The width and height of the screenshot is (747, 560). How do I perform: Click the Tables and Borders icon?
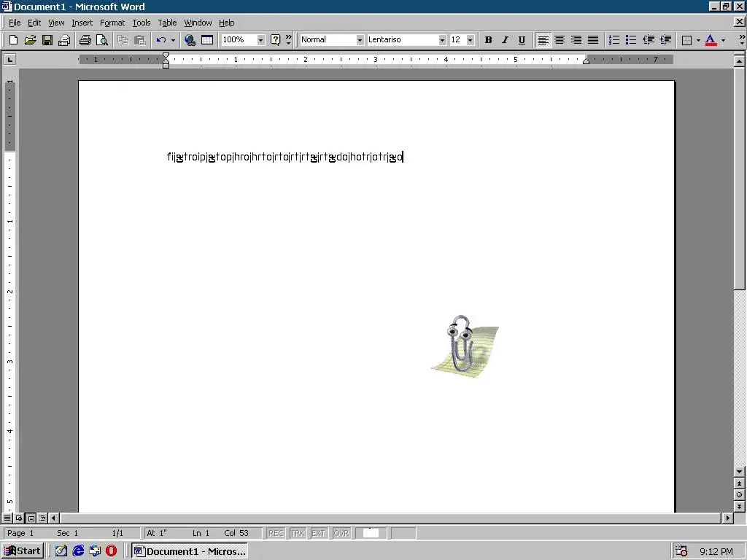[206, 40]
